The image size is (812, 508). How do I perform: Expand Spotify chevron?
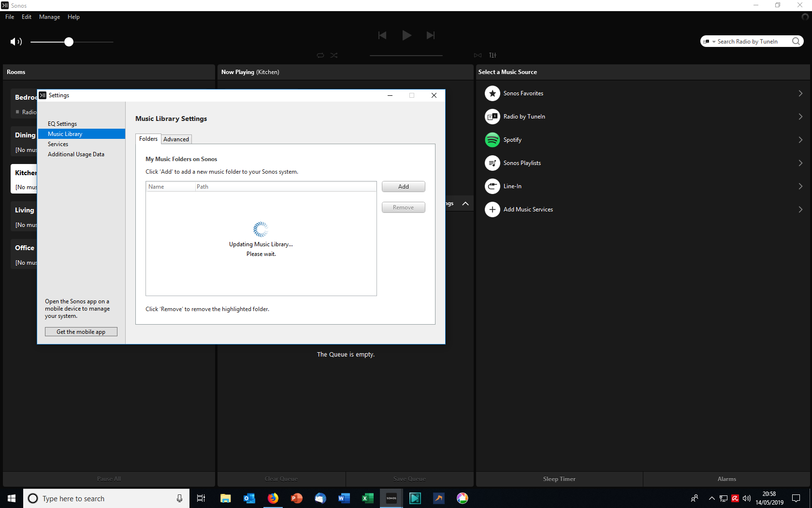coord(800,140)
